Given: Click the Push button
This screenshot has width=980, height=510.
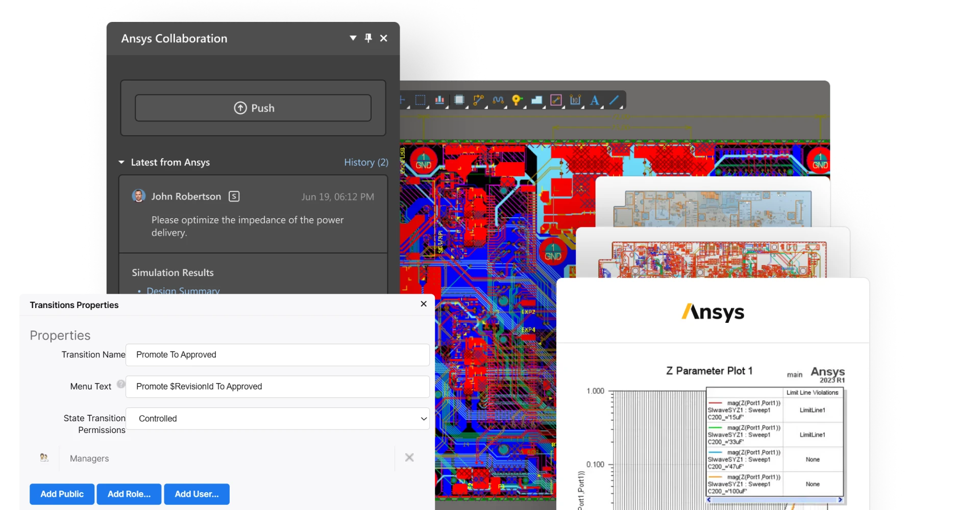Looking at the screenshot, I should (253, 108).
